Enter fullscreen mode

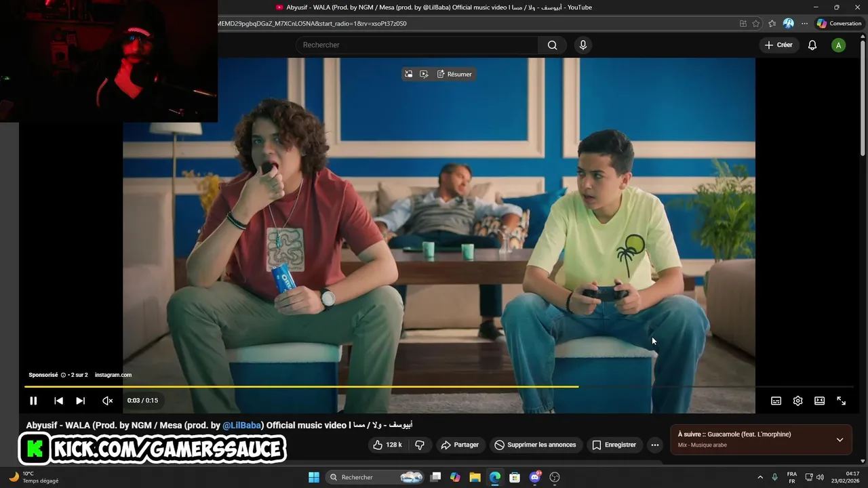[x=841, y=401]
